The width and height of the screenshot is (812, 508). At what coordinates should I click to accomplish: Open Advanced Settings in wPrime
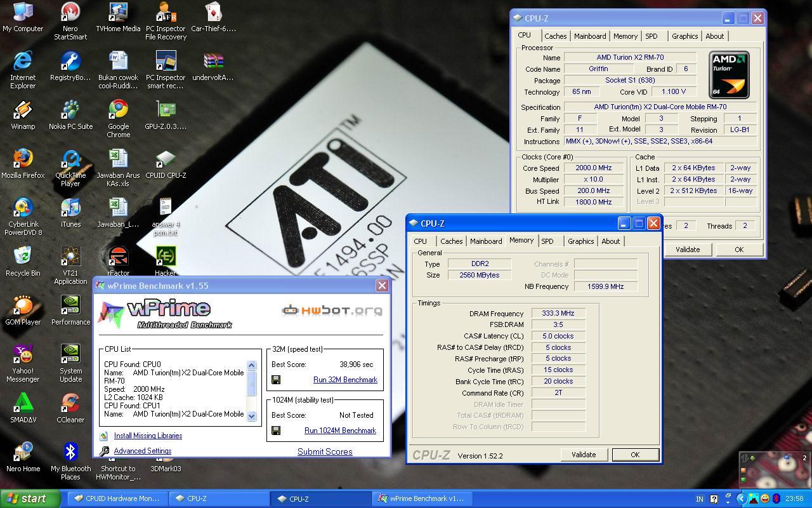(143, 451)
